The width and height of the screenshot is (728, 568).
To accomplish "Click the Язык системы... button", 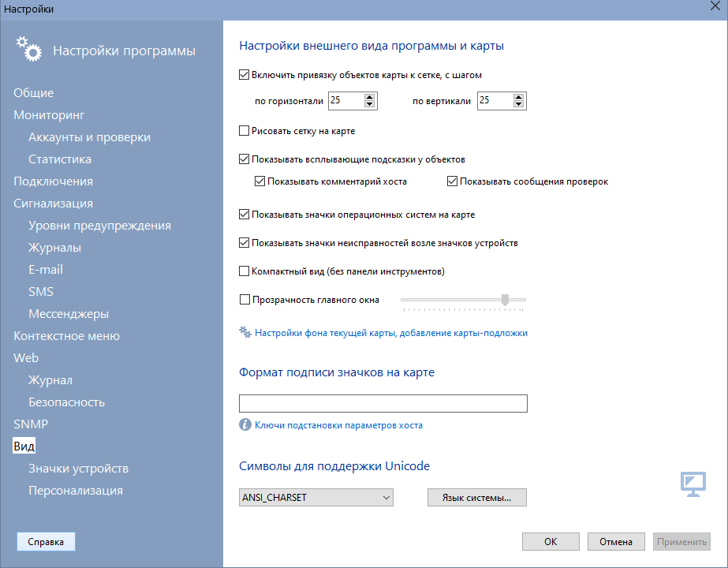I will 477,498.
